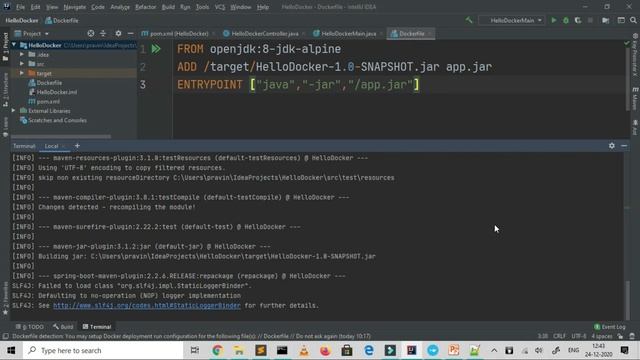
Task: Click the Terminal tool window button
Action: click(97, 327)
